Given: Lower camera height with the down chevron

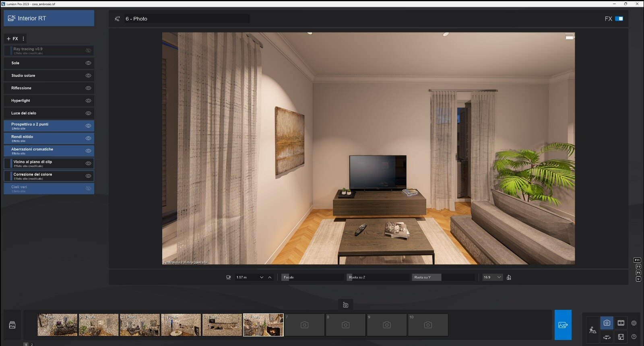Looking at the screenshot, I should point(262,277).
